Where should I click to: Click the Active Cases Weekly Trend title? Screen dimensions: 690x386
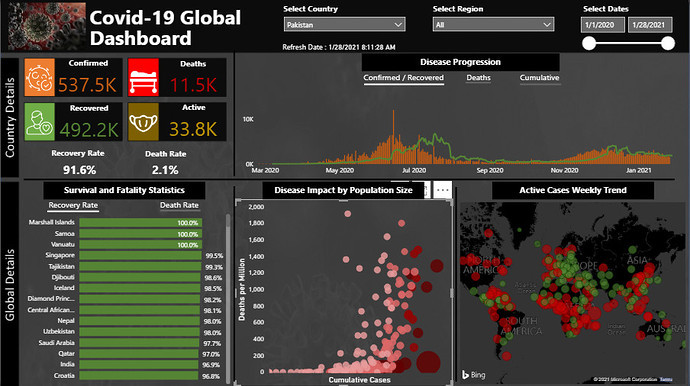573,190
